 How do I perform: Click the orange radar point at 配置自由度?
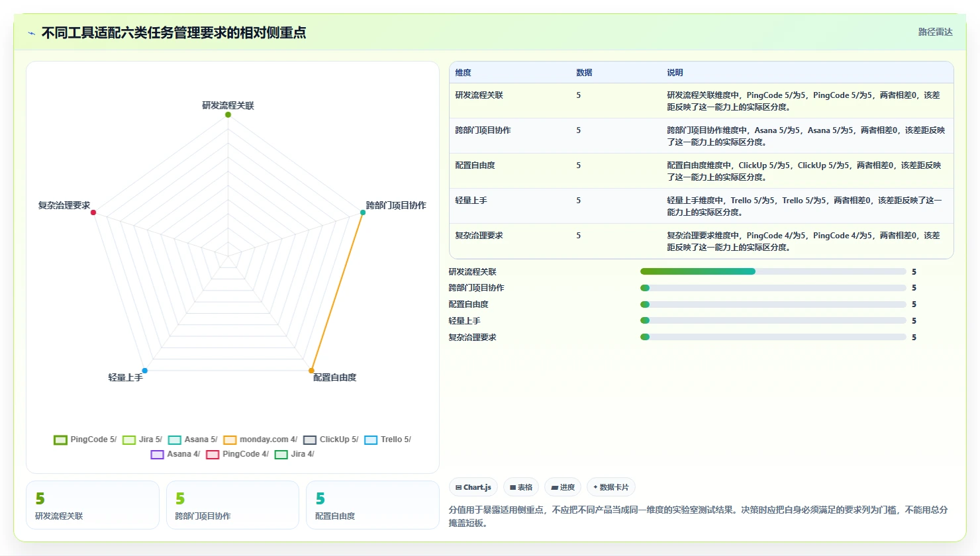311,371
